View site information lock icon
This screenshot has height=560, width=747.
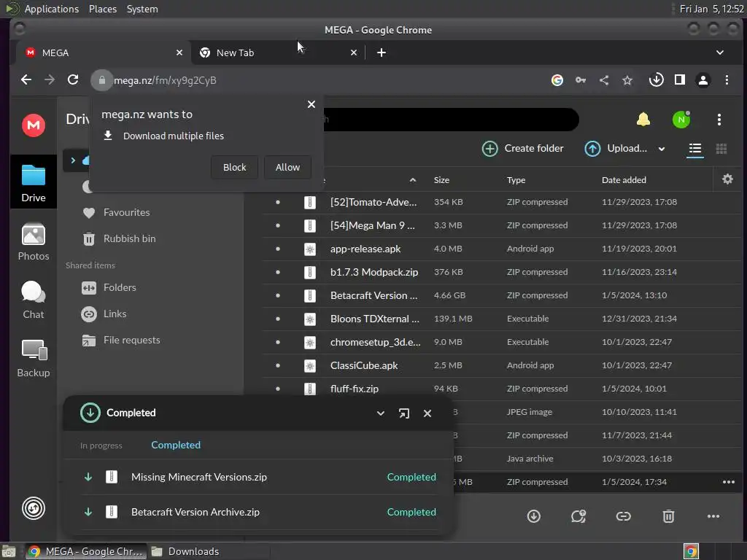pyautogui.click(x=101, y=80)
